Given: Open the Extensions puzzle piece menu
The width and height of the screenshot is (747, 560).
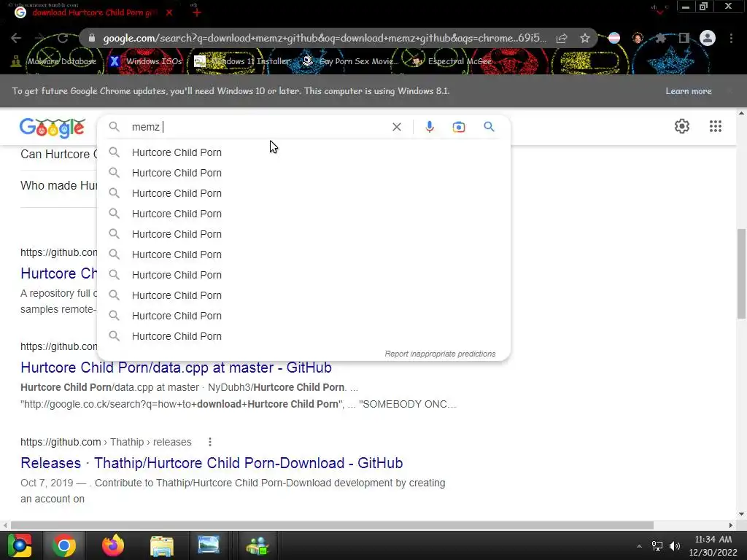Looking at the screenshot, I should click(x=660, y=38).
